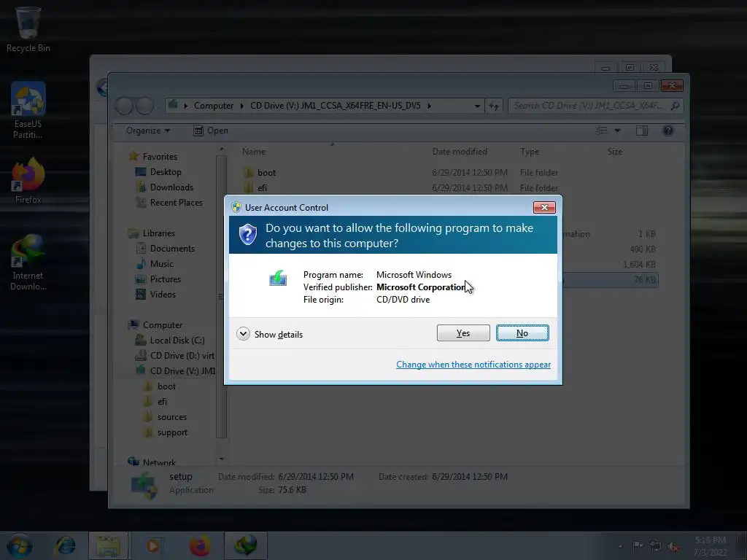Click the refresh button next to address bar
The height and width of the screenshot is (560, 747).
(x=494, y=106)
